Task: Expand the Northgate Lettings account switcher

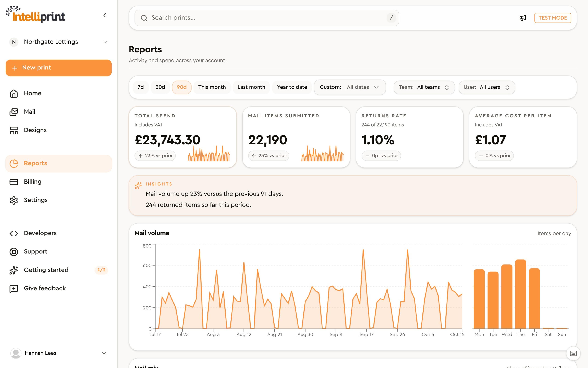Action: (x=58, y=42)
